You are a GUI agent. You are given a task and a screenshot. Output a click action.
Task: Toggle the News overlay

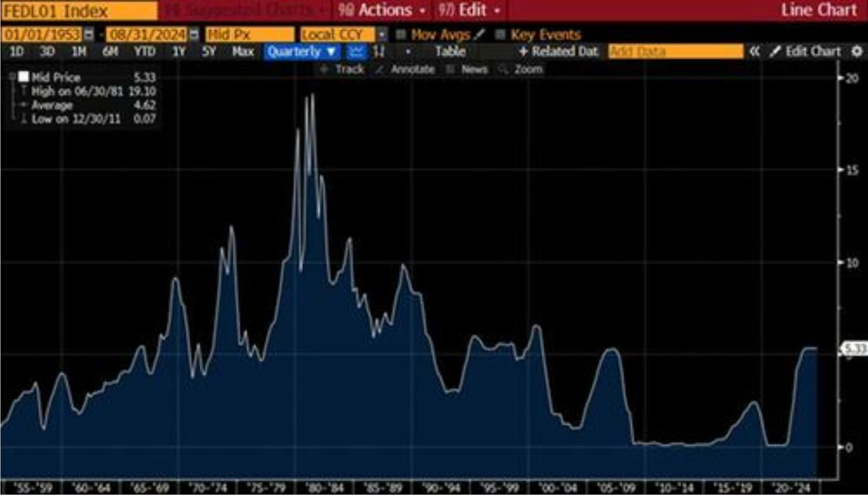(x=467, y=69)
